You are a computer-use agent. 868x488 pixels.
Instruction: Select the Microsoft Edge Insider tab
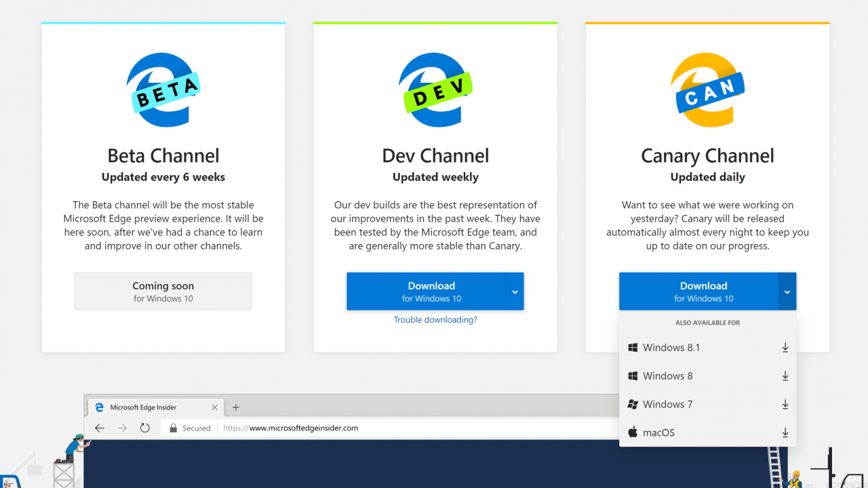click(x=157, y=407)
